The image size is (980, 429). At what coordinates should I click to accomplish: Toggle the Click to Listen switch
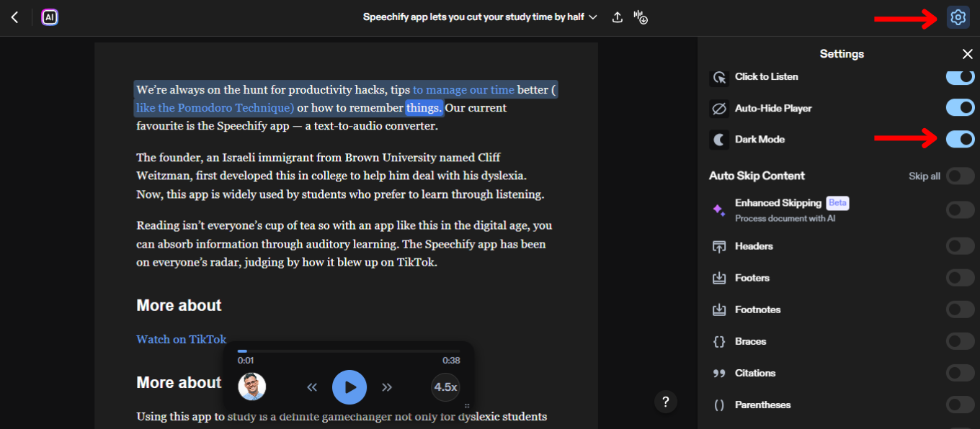point(961,76)
